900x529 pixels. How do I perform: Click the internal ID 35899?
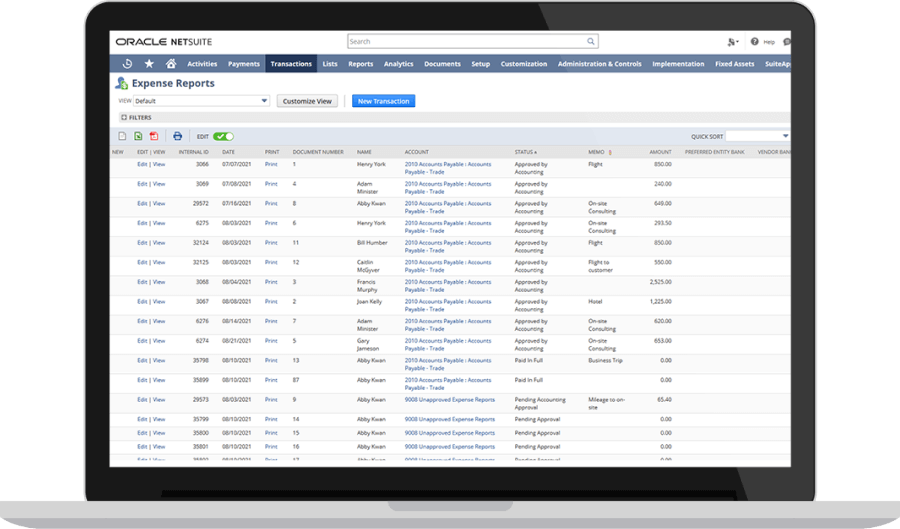(x=200, y=380)
